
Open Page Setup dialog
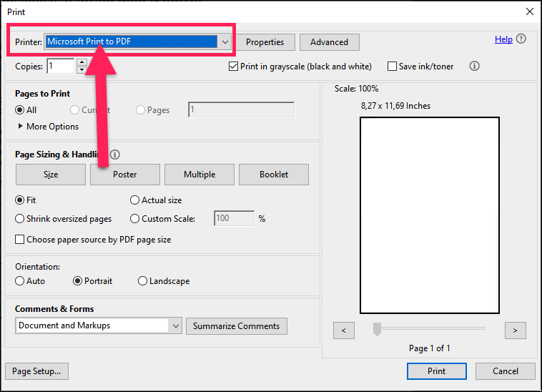click(36, 371)
